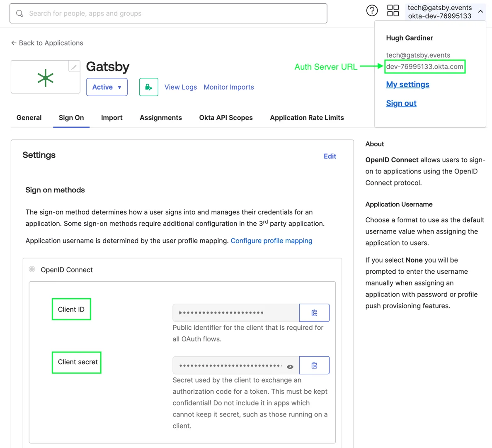
Task: Click Back to Applications link
Action: [x=47, y=43]
